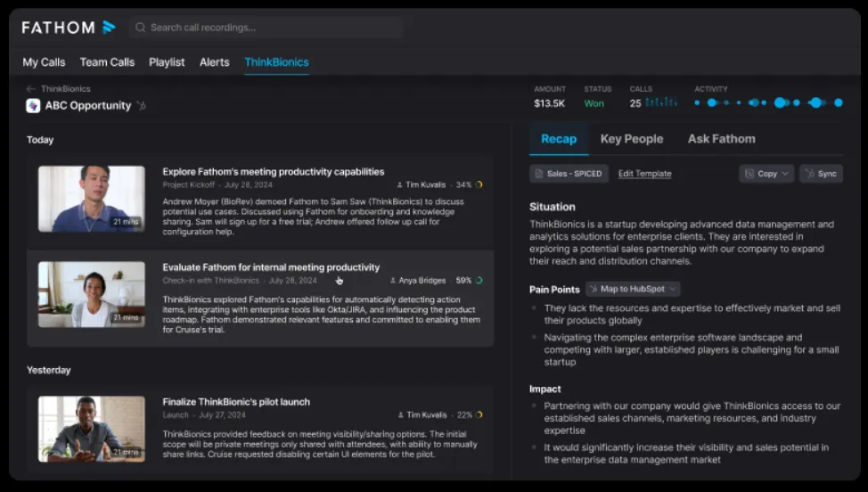Click the calls bar chart icon next to 25
The width and height of the screenshot is (868, 492).
(x=661, y=102)
